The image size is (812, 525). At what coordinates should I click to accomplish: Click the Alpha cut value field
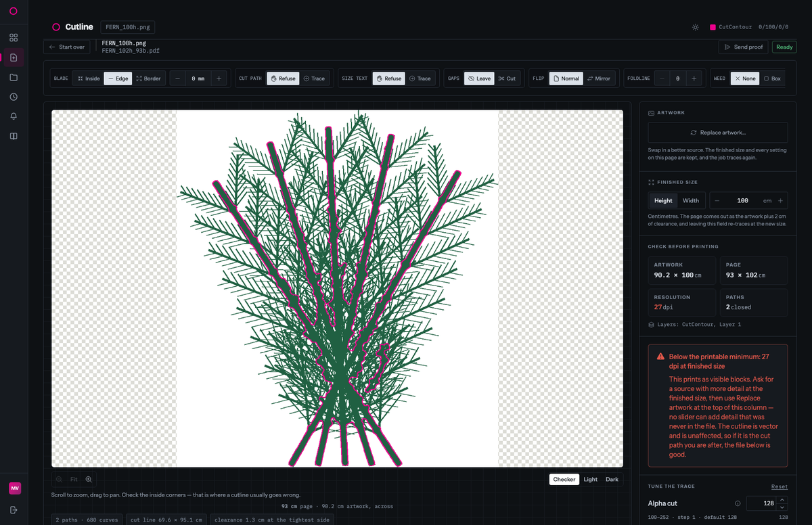click(762, 503)
